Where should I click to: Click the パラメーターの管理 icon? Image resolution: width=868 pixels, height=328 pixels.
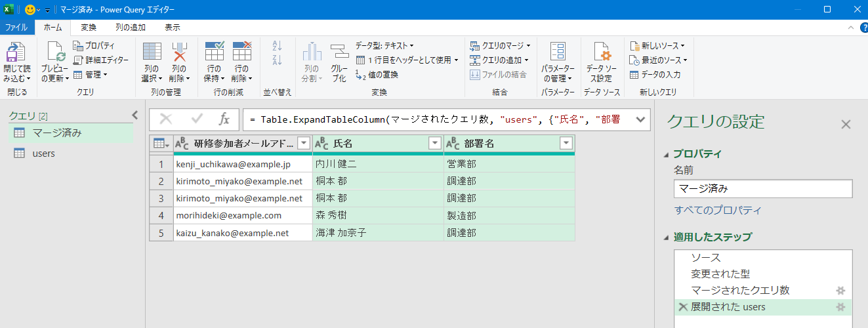tap(558, 52)
